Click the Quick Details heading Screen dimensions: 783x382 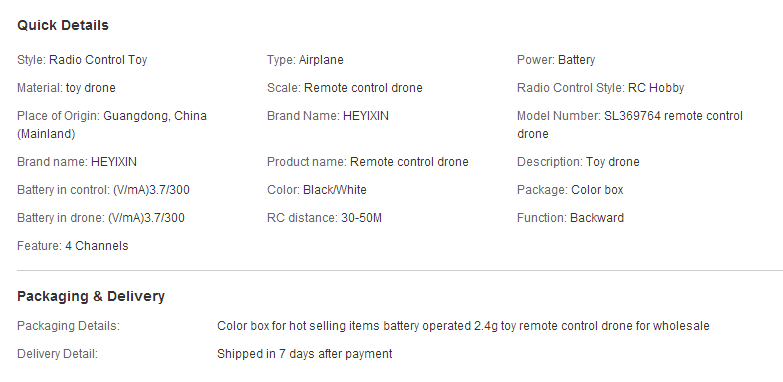62,25
